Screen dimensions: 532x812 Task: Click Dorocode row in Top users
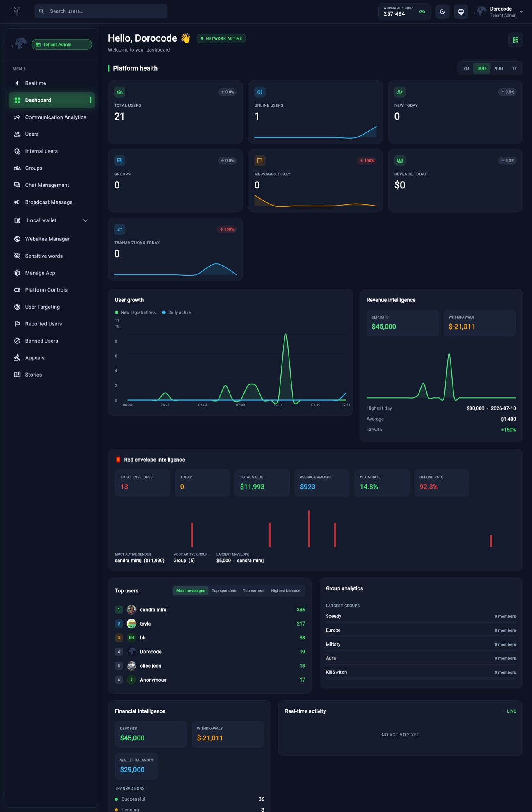210,652
